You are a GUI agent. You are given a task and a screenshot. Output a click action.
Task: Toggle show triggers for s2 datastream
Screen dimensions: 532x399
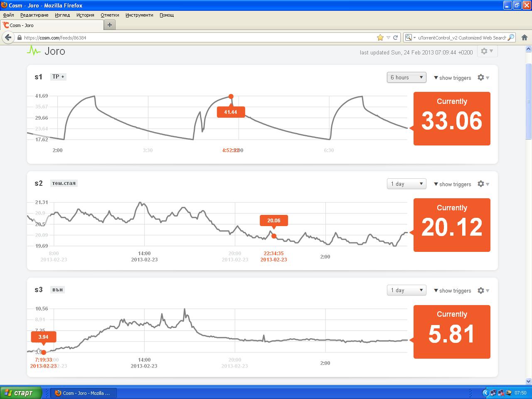(452, 184)
